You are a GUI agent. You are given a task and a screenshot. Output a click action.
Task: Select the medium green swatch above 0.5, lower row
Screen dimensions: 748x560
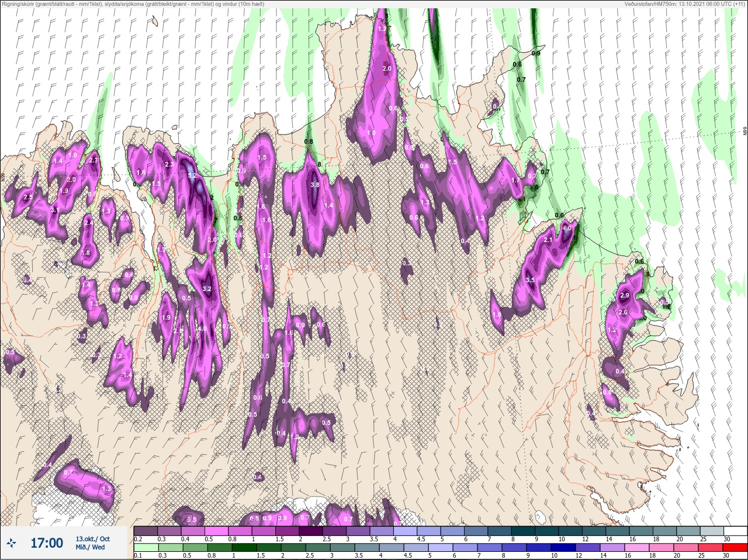coord(195,548)
